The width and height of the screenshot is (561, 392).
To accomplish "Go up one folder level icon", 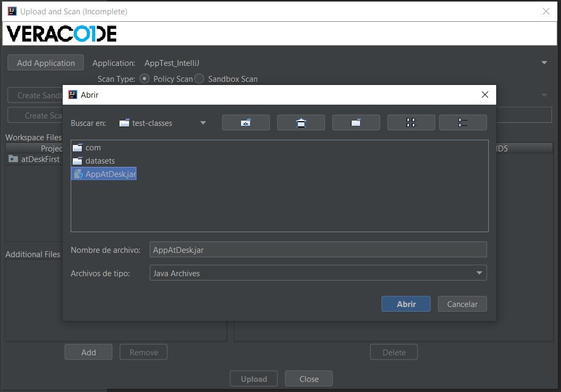I will click(x=246, y=123).
